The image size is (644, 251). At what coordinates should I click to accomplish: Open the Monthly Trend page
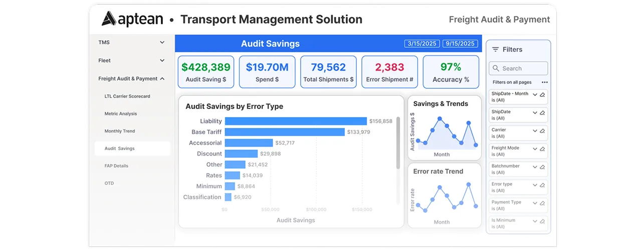click(x=120, y=131)
